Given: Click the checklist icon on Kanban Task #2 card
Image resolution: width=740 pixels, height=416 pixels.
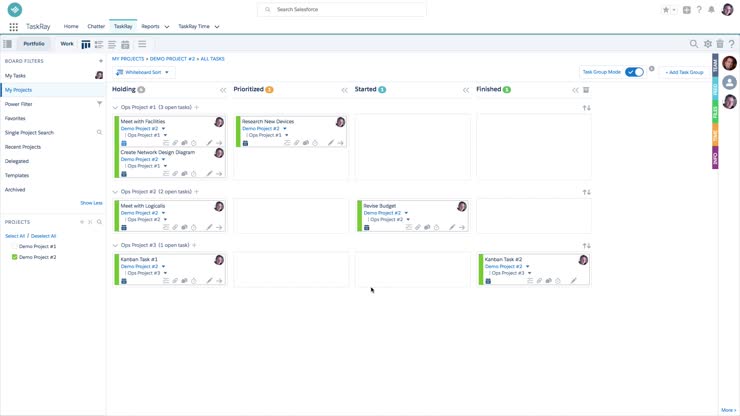Looking at the screenshot, I should coord(530,280).
